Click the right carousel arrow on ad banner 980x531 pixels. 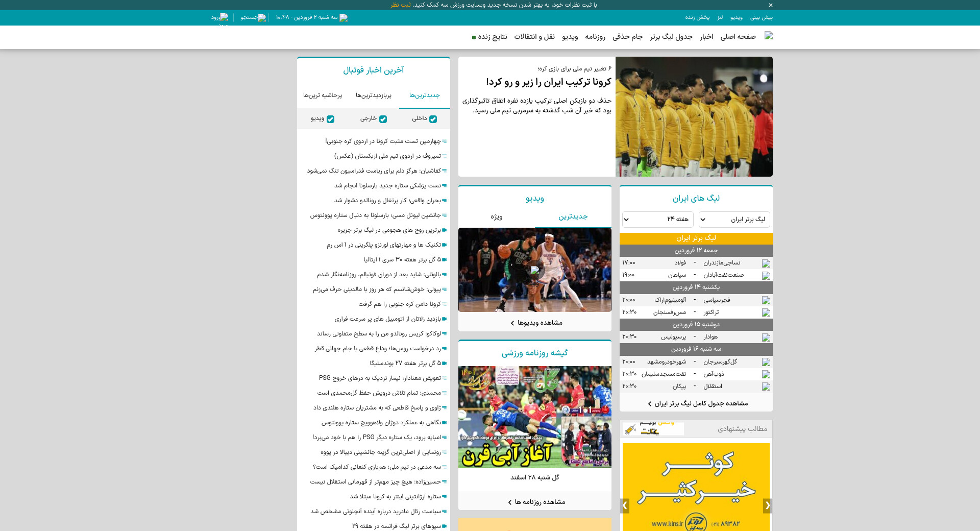pos(767,505)
